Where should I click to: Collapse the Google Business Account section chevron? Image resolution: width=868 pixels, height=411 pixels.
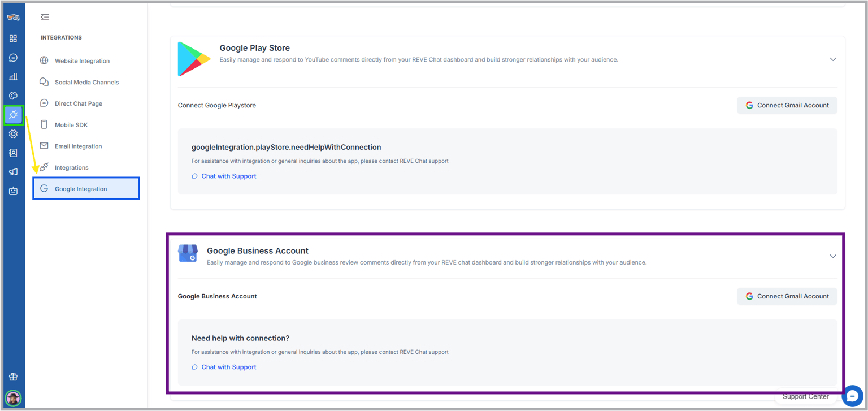pos(832,256)
